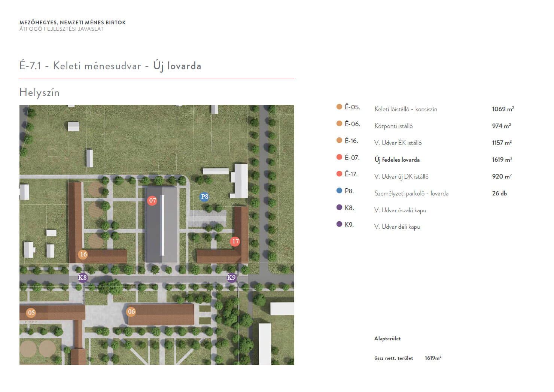Click the purple K8 gate marker

click(82, 277)
